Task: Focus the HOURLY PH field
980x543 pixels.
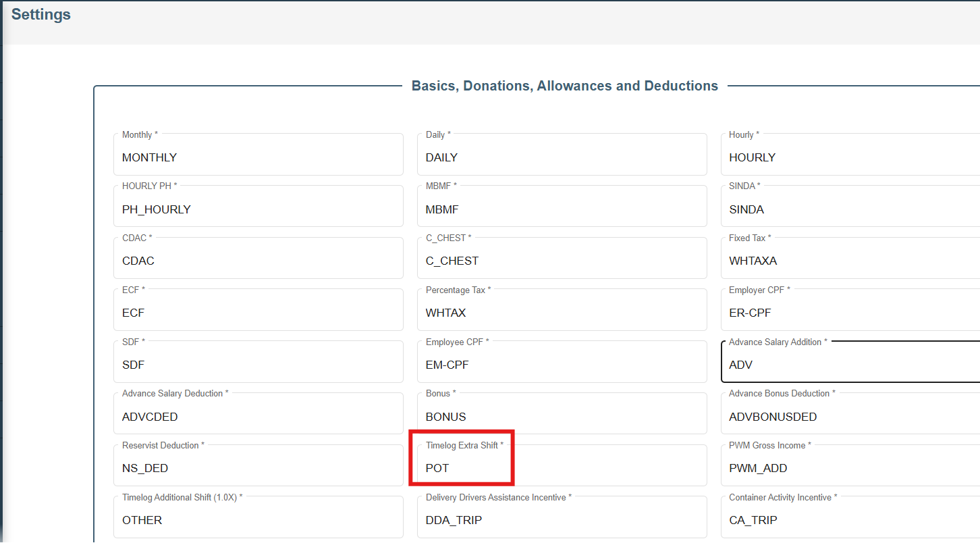Action: click(258, 209)
